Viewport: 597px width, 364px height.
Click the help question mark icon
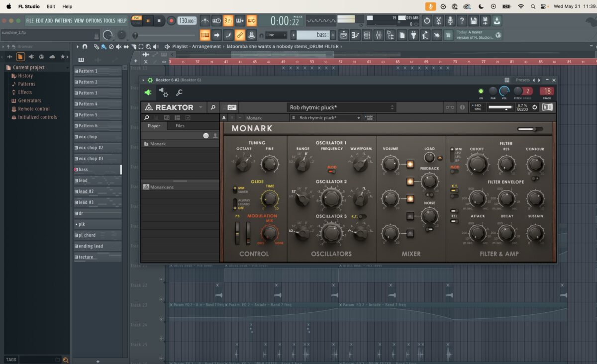pos(462,21)
